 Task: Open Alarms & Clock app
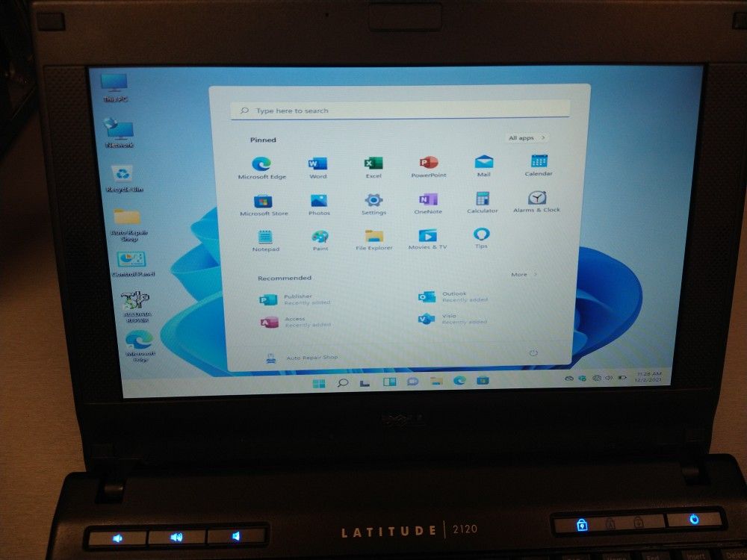pos(536,202)
